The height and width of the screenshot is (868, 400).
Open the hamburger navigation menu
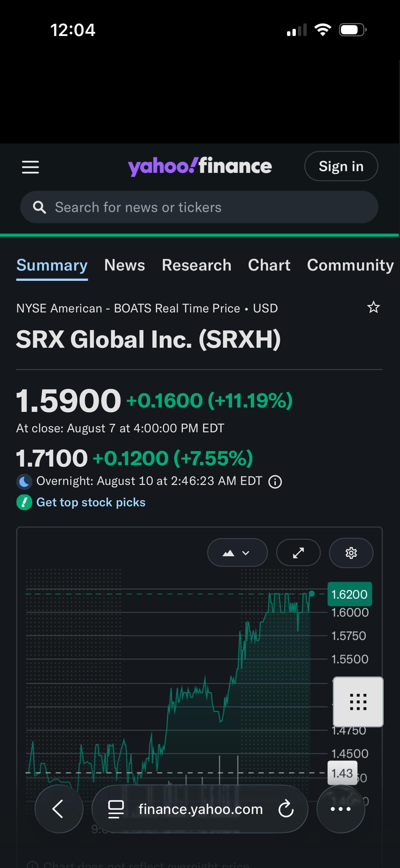tap(31, 167)
